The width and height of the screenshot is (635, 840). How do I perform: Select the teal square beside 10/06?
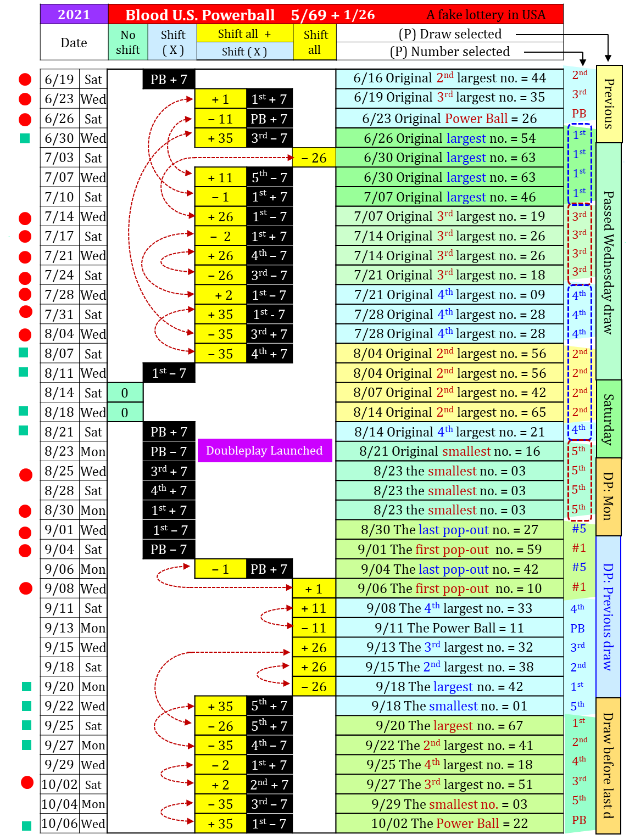coord(26,826)
